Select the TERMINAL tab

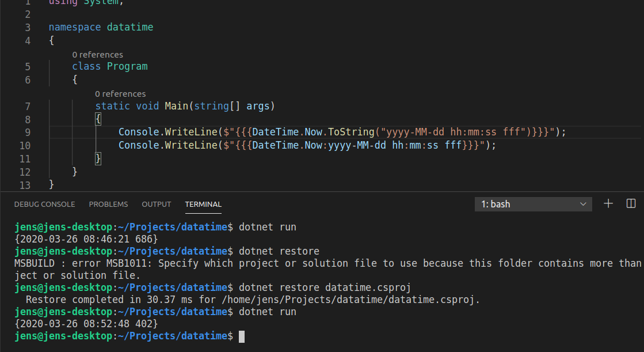[203, 205]
